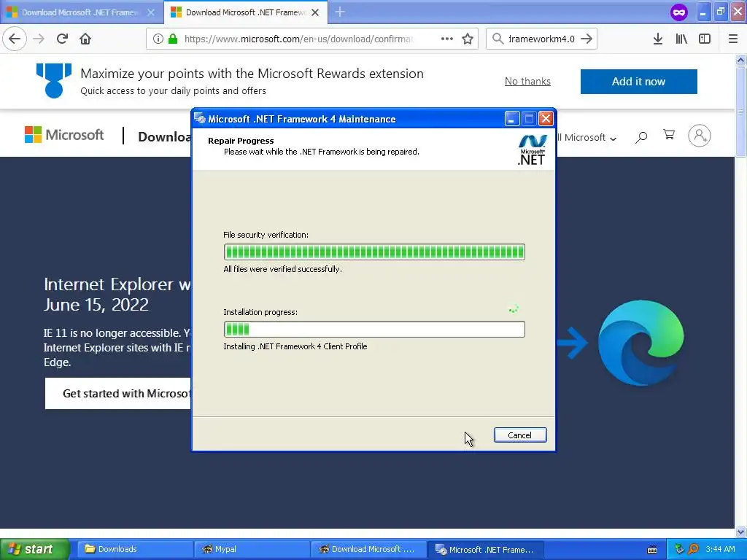Click the frameworkm4.0 search box
Viewport: 747px width, 560px height.
(541, 39)
